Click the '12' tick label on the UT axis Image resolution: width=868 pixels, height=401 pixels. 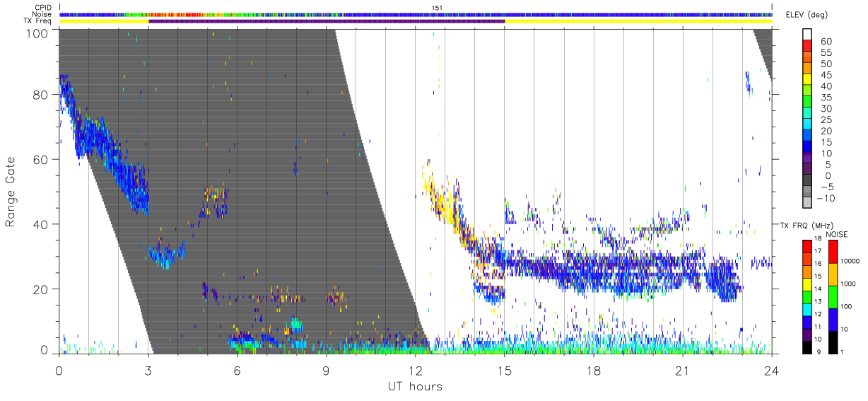(x=416, y=370)
